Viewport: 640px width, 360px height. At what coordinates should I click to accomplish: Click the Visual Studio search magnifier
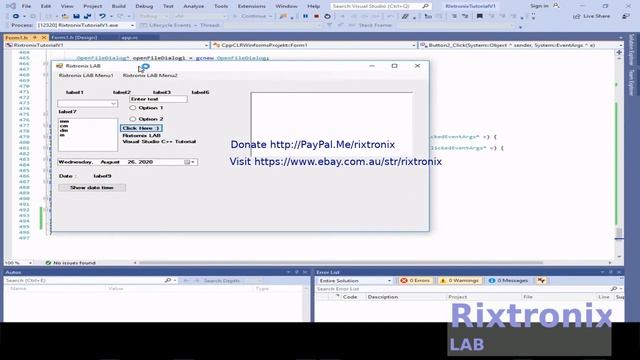point(425,6)
